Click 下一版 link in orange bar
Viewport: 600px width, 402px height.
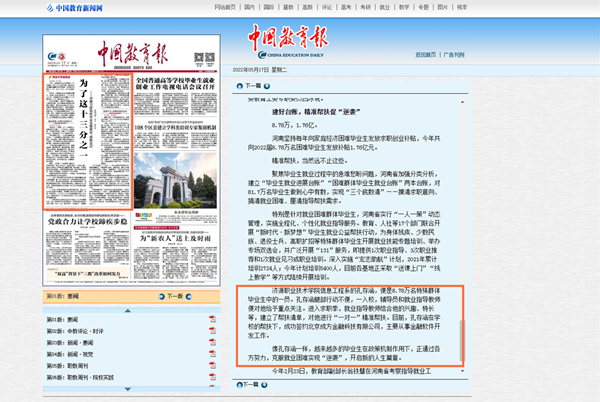click(175, 296)
